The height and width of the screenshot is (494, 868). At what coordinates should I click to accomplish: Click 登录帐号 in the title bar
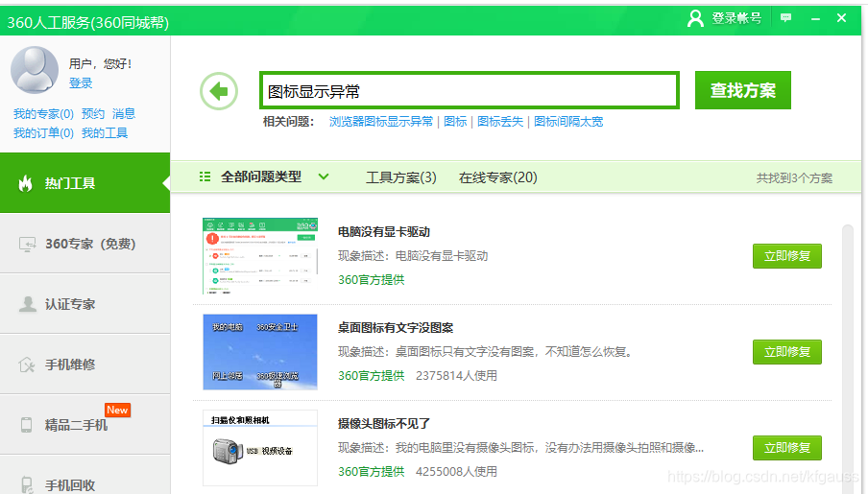[736, 18]
